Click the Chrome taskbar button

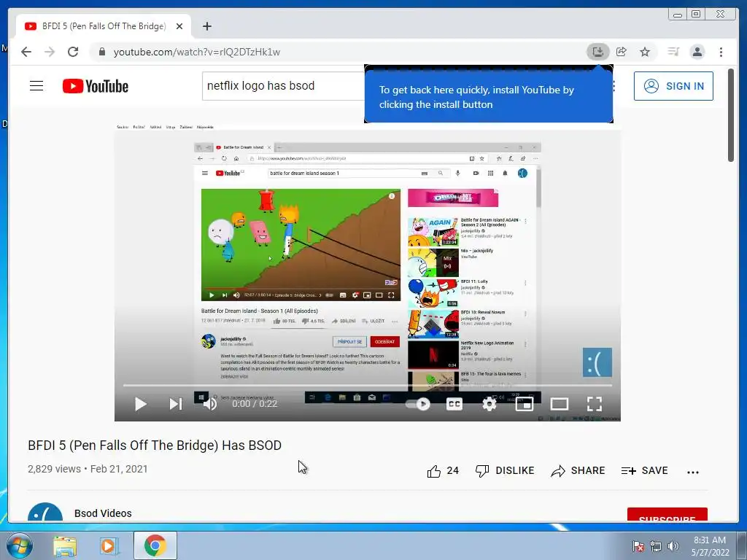tap(155, 545)
